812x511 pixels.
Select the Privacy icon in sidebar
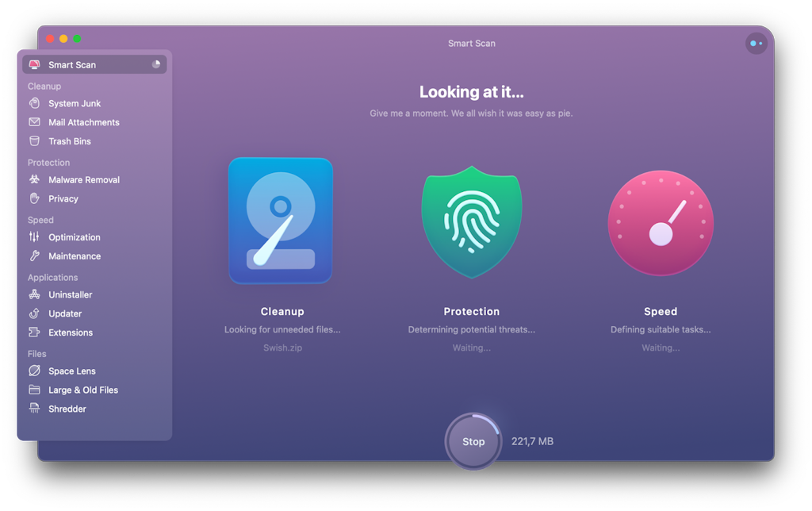[34, 198]
